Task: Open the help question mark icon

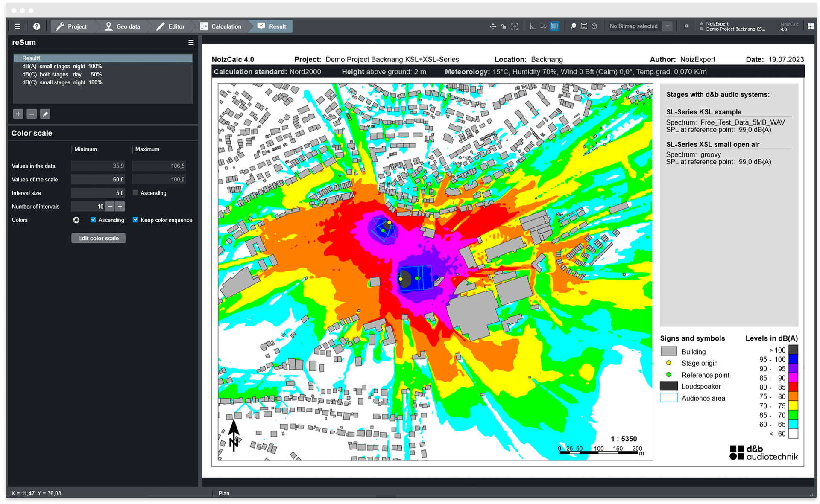Action: (x=37, y=26)
